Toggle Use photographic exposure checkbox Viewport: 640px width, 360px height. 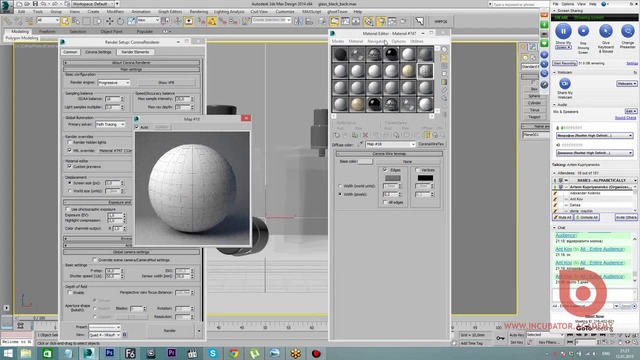[x=68, y=209]
